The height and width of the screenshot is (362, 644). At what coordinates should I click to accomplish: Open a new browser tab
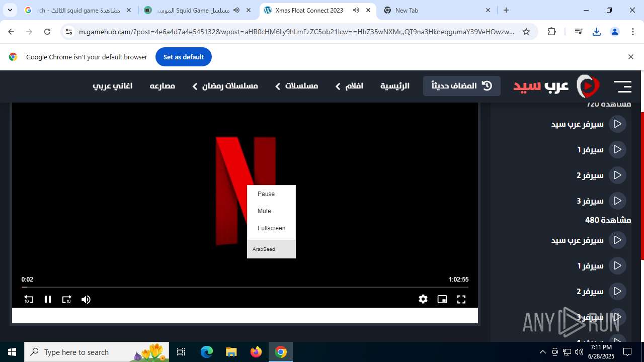pyautogui.click(x=506, y=10)
